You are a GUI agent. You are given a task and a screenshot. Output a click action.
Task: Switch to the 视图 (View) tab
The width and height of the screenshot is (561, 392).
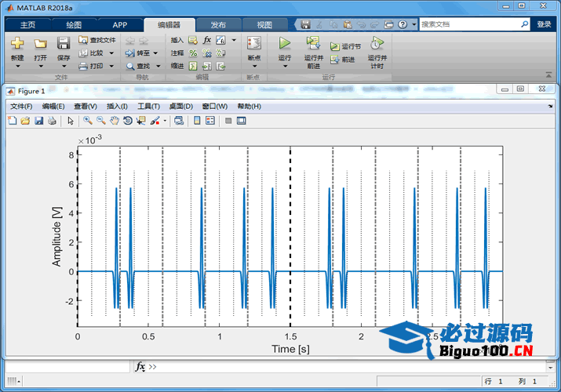(x=264, y=25)
